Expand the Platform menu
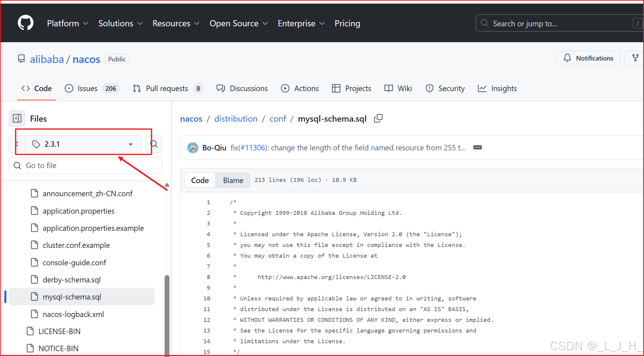Screen dimensions: 644x357 click(67, 23)
